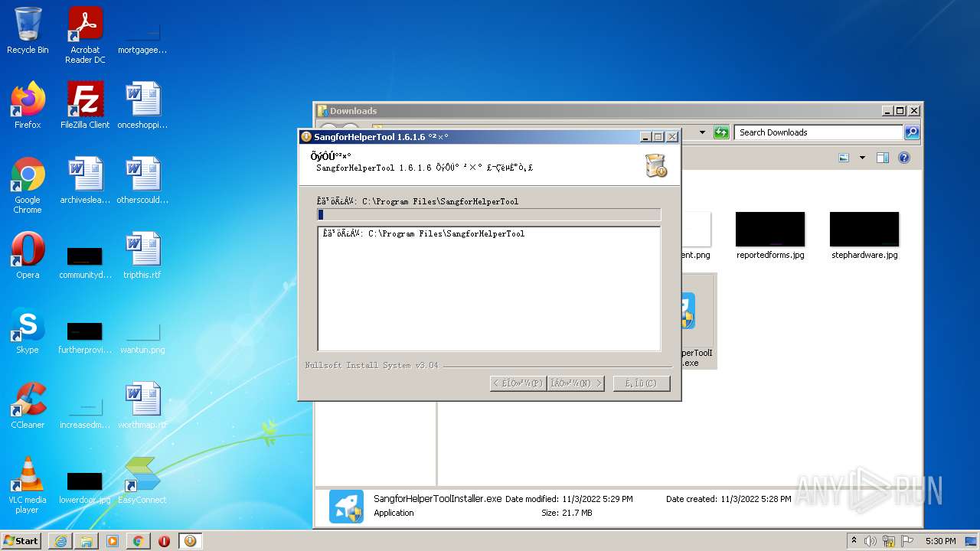
Task: Open Downloads window help icon
Action: 903,158
